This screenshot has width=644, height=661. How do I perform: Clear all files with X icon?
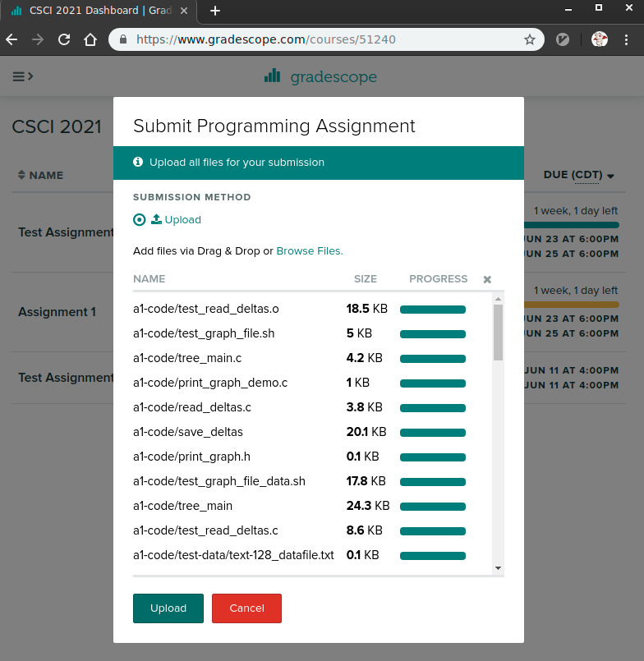pos(487,279)
